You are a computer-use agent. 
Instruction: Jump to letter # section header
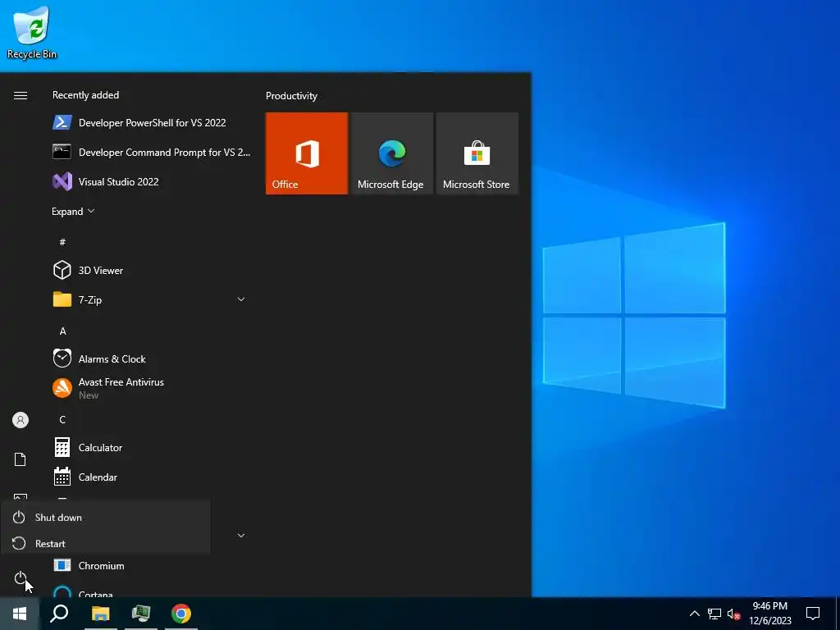click(62, 242)
